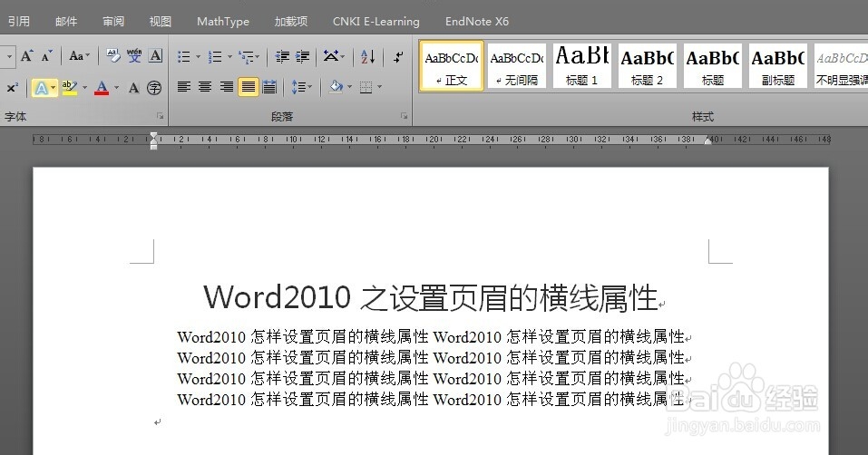Open the EndNote X6 tab

point(476,22)
